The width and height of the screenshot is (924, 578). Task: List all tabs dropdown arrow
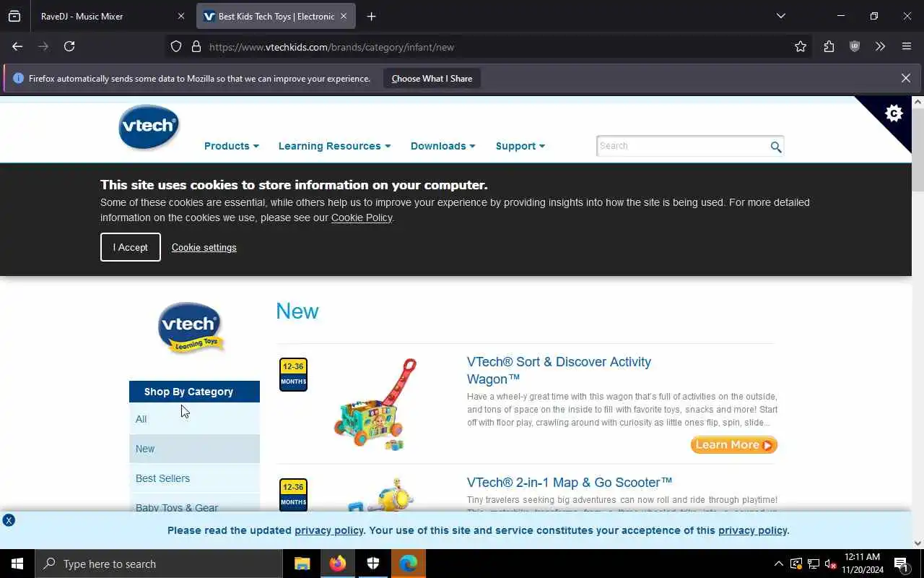(781, 16)
